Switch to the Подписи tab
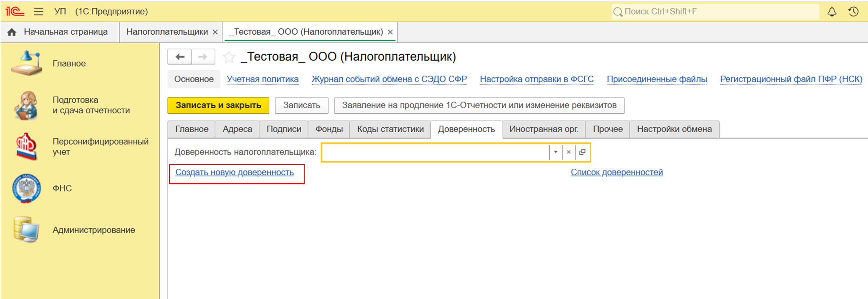 point(284,129)
